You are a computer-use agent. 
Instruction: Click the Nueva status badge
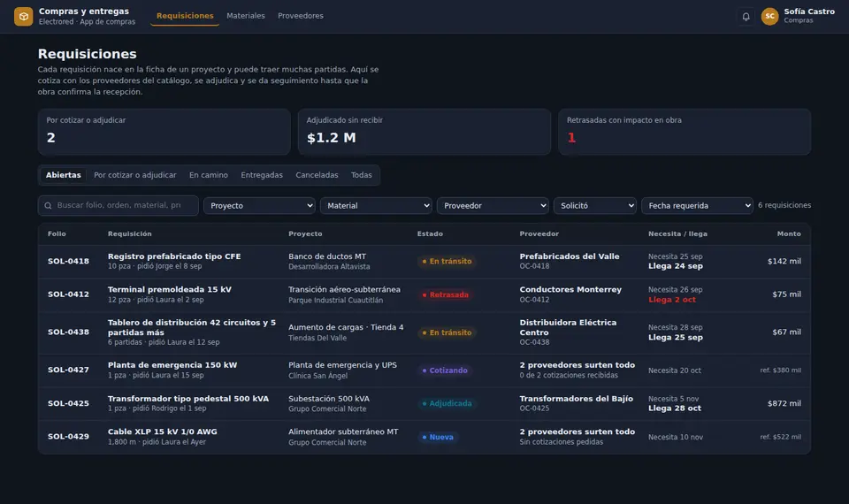click(x=438, y=437)
